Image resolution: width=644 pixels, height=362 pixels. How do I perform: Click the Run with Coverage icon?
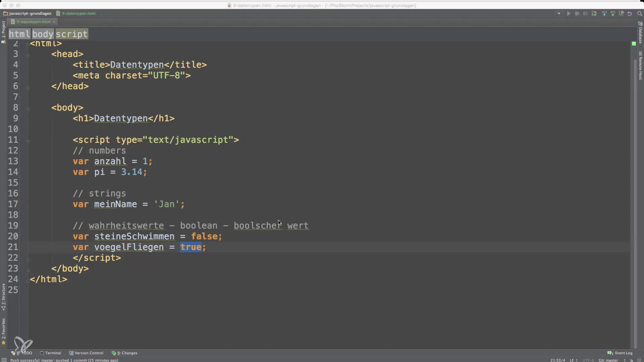pos(585,14)
